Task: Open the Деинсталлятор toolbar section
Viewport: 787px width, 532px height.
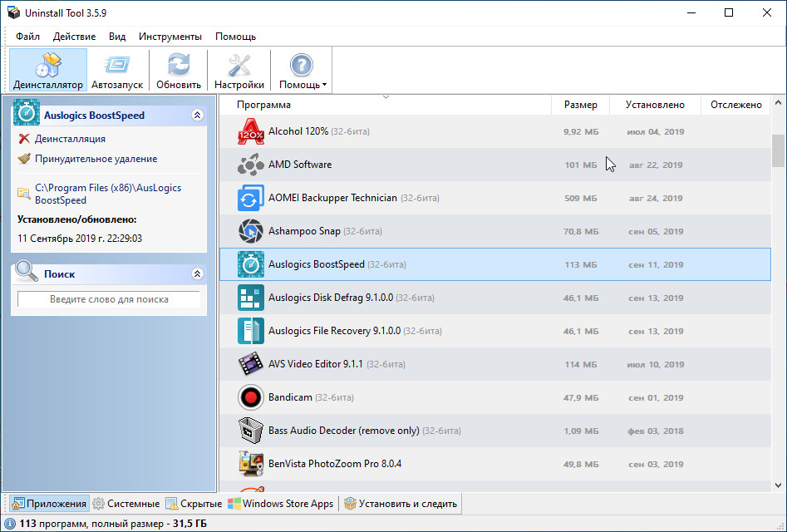Action: (x=48, y=70)
